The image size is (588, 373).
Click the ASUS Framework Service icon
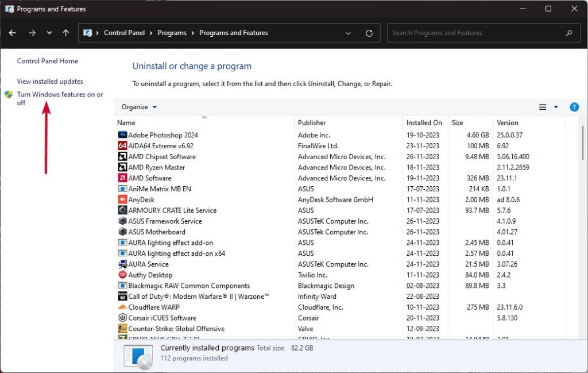click(122, 221)
